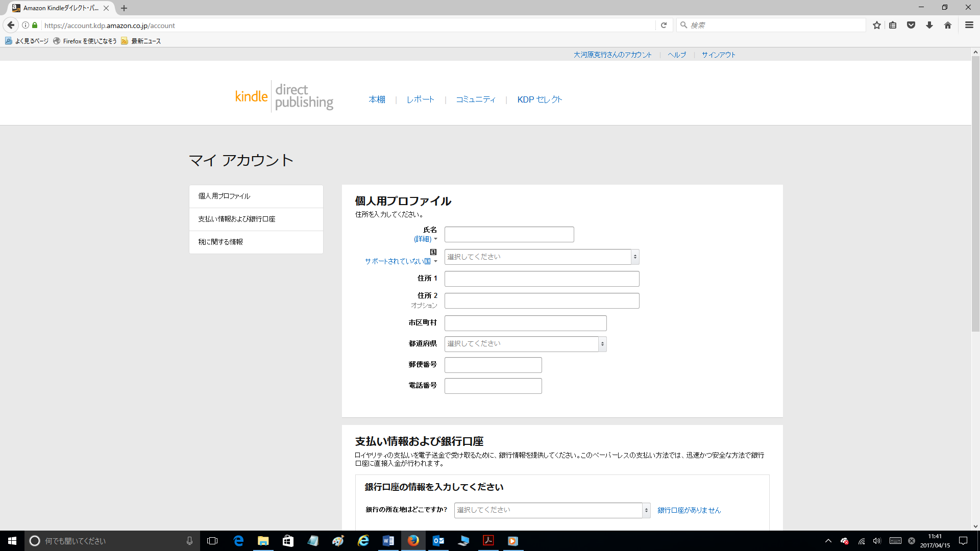
Task: Bookmark this page with the star icon
Action: point(877,25)
